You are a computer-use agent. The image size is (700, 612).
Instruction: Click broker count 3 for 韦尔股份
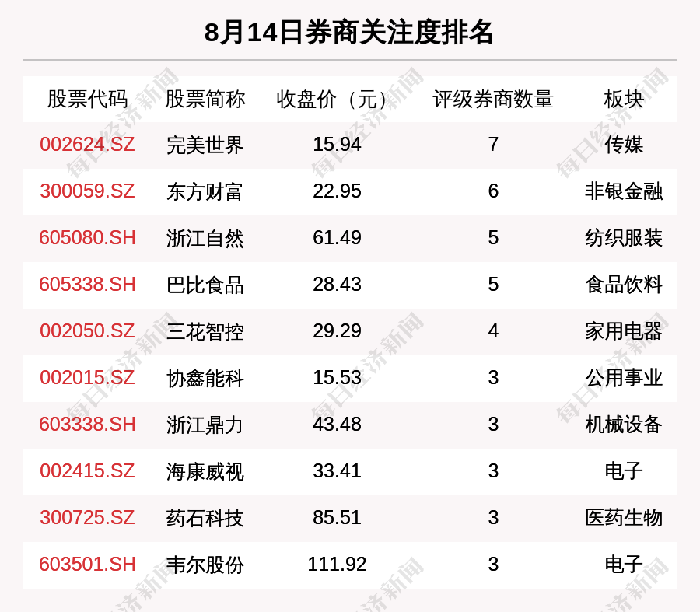click(x=493, y=565)
